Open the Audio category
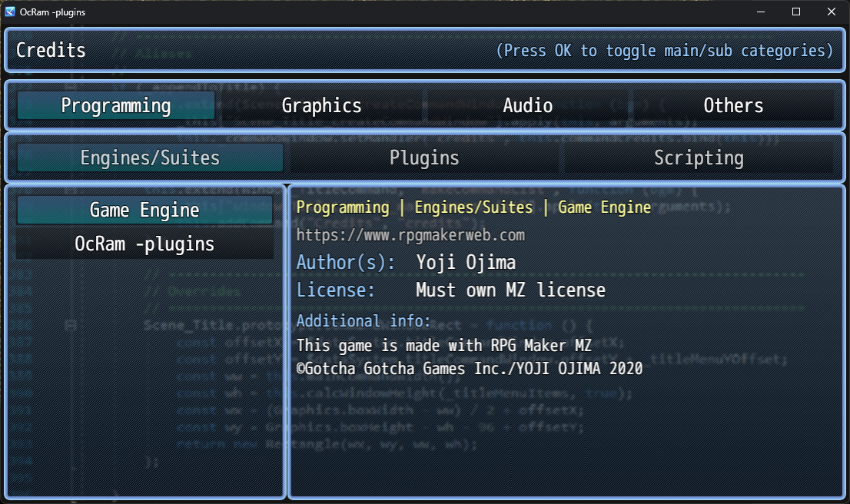Screen dimensions: 850x504 [x=527, y=105]
